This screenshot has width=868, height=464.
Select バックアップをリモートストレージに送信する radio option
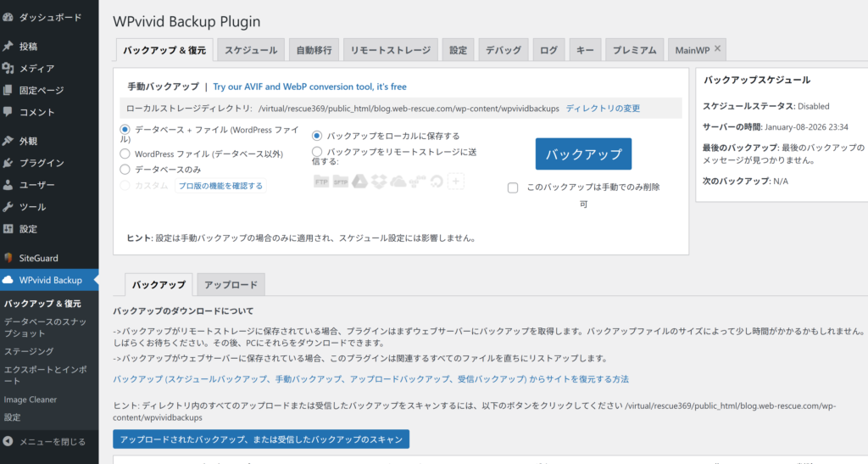click(317, 151)
